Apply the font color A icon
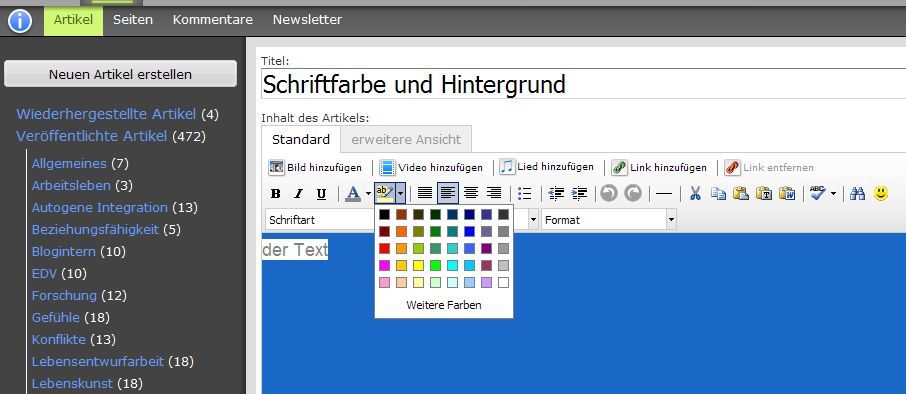 352,193
